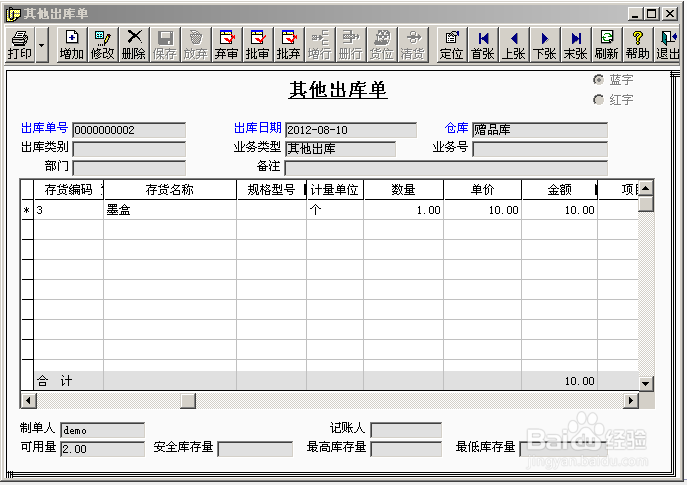Click the 制单人 field showing demo

[103, 430]
